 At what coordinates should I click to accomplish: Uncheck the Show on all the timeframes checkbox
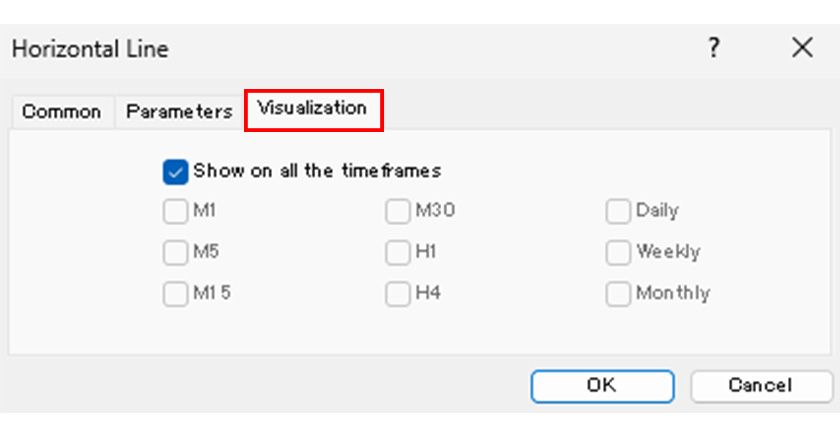click(x=175, y=172)
